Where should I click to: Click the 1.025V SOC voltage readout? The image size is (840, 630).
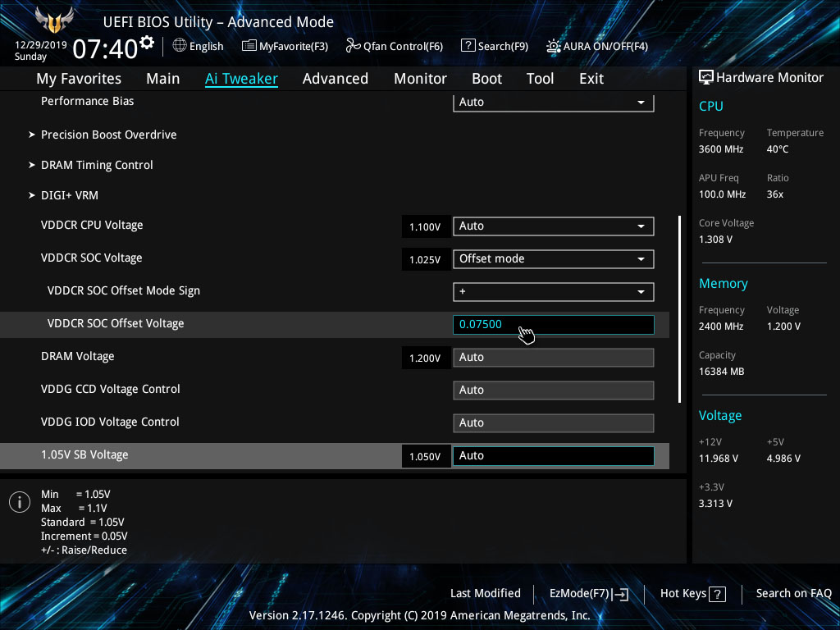pyautogui.click(x=426, y=259)
